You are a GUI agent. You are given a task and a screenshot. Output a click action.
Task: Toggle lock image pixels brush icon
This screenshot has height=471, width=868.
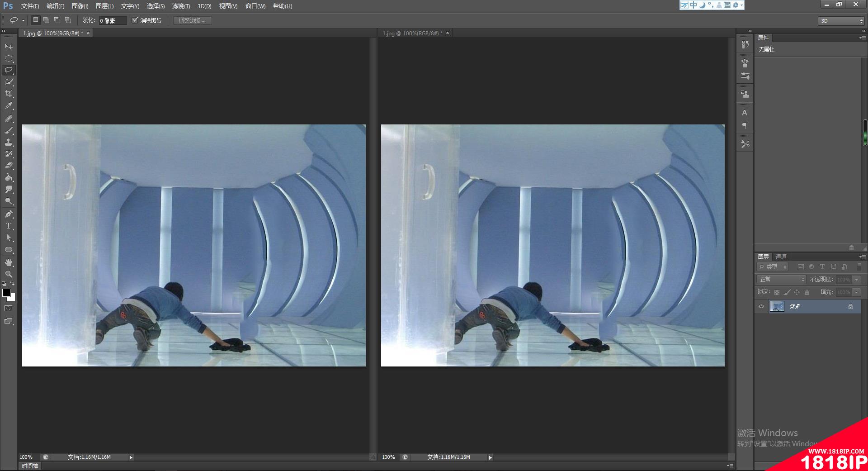pos(787,292)
